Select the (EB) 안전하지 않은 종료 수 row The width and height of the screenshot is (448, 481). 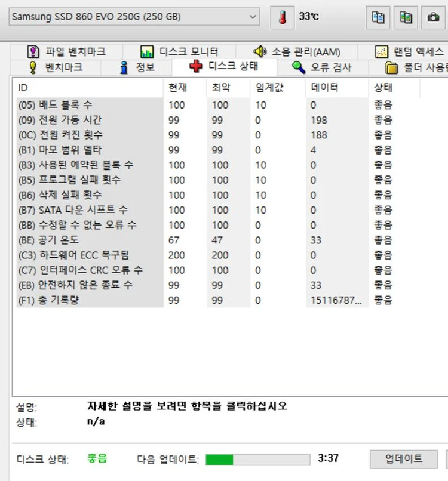coord(218,285)
